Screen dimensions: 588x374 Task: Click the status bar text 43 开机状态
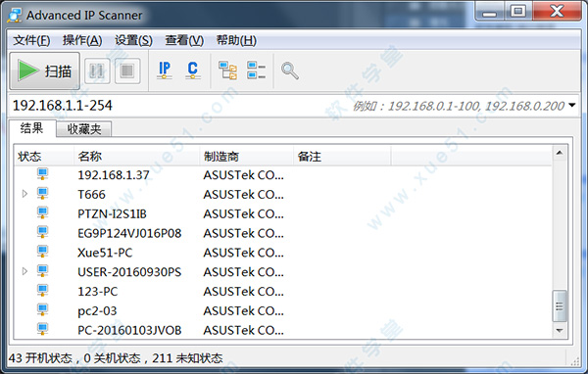tap(40, 358)
